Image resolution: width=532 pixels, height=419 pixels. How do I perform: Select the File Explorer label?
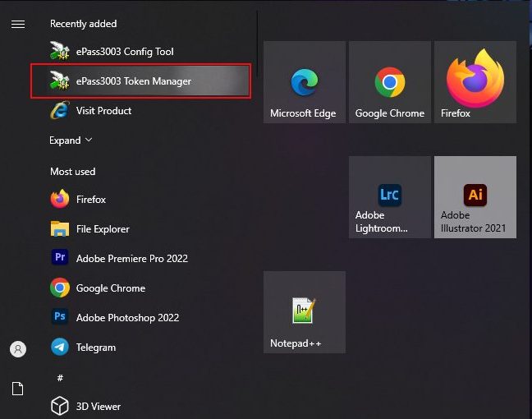(103, 229)
